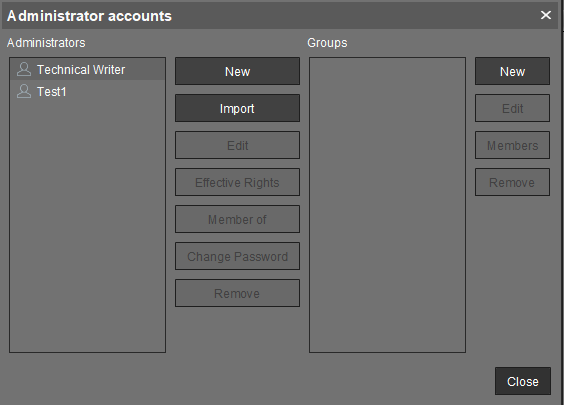Close dialog with the X icon
Image resolution: width=564 pixels, height=405 pixels.
click(546, 15)
